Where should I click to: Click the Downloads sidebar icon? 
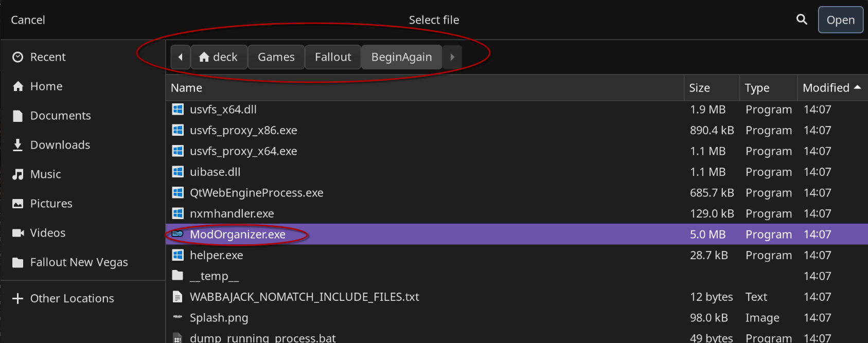[18, 145]
